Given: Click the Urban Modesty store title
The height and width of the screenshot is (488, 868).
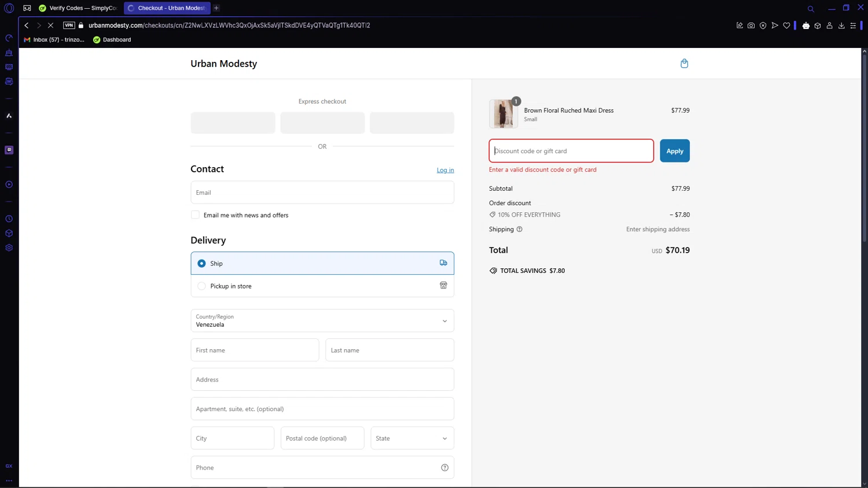Looking at the screenshot, I should coord(224,64).
